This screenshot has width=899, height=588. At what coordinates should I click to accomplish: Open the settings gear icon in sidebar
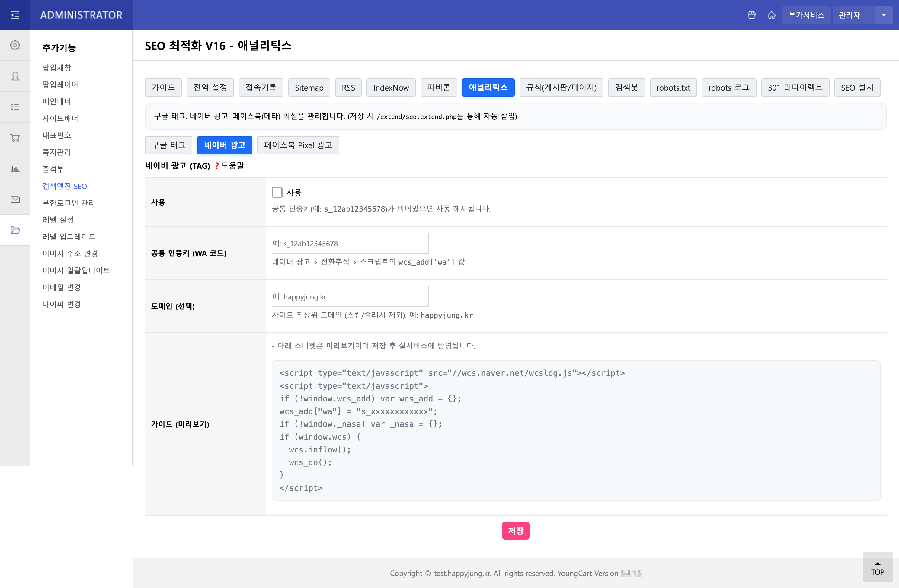tap(15, 45)
